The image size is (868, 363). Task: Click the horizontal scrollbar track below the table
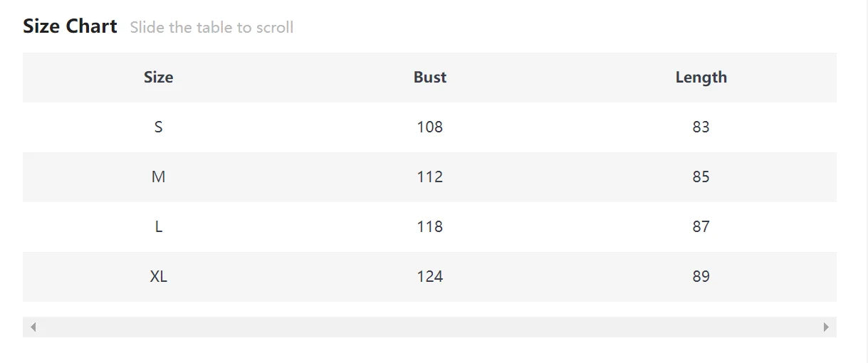tap(429, 327)
